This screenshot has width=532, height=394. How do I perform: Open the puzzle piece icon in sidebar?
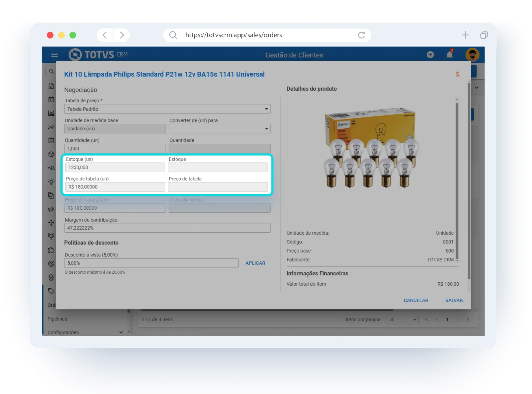click(51, 250)
